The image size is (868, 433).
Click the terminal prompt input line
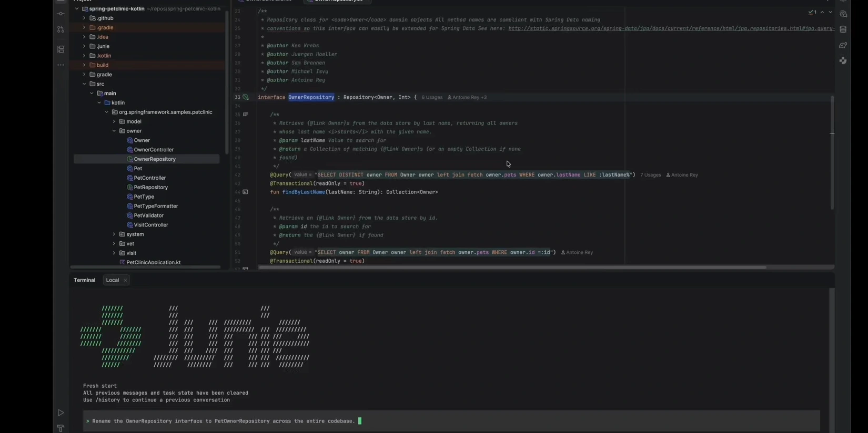[x=451, y=421]
